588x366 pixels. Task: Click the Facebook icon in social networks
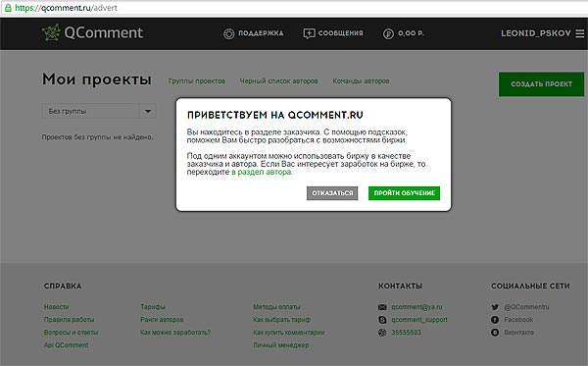(495, 320)
